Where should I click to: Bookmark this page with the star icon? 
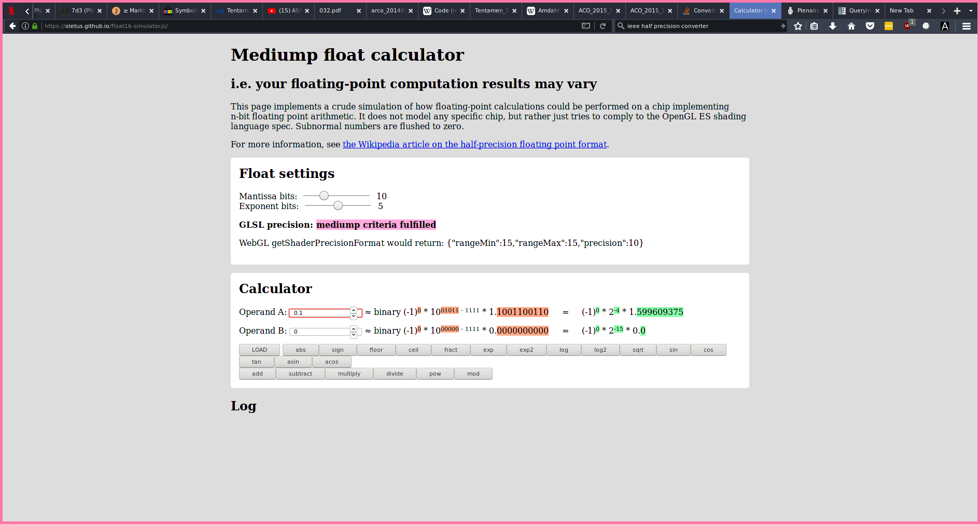point(798,26)
